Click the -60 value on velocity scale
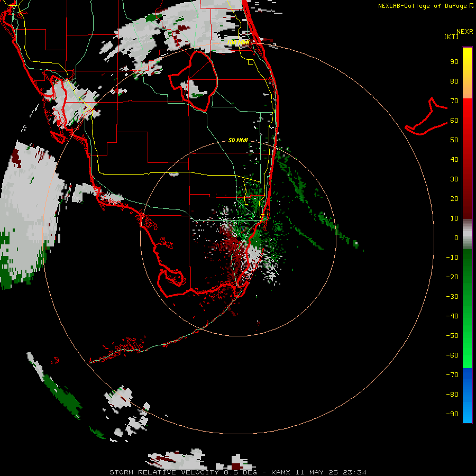The height and width of the screenshot is (476, 476). (x=452, y=355)
